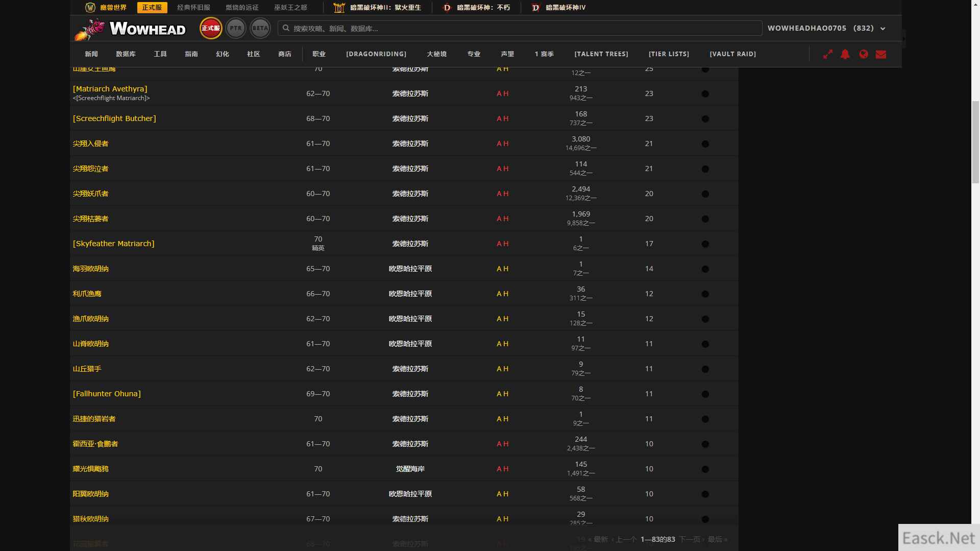
Task: Click the black dot in 山丘猎手 row
Action: 705,369
